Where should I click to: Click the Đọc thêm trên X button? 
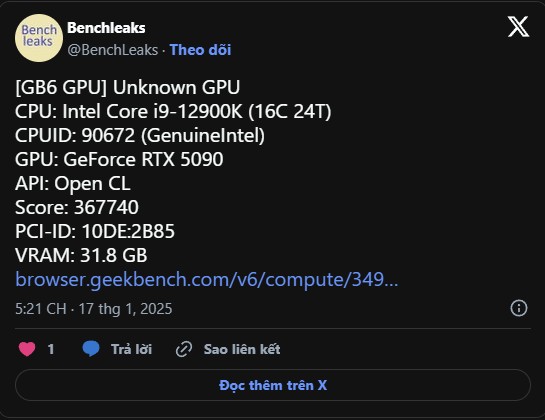click(x=273, y=385)
